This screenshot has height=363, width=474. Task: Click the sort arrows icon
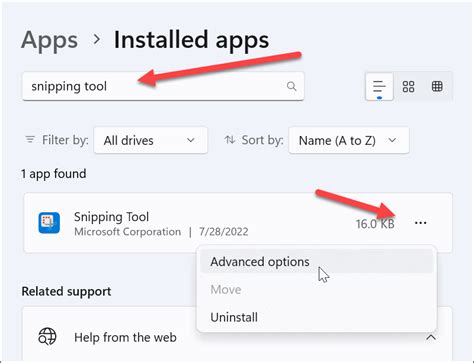coord(230,140)
